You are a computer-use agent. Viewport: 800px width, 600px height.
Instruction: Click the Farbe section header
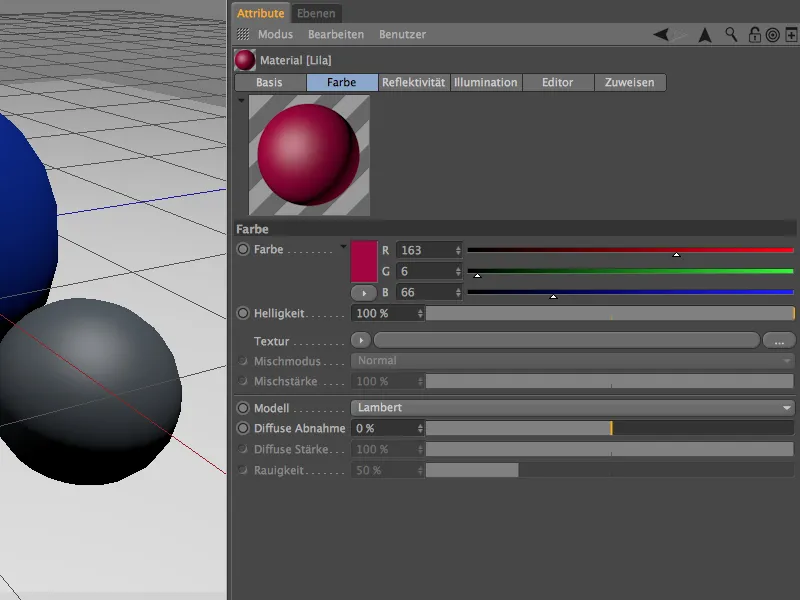coord(515,229)
